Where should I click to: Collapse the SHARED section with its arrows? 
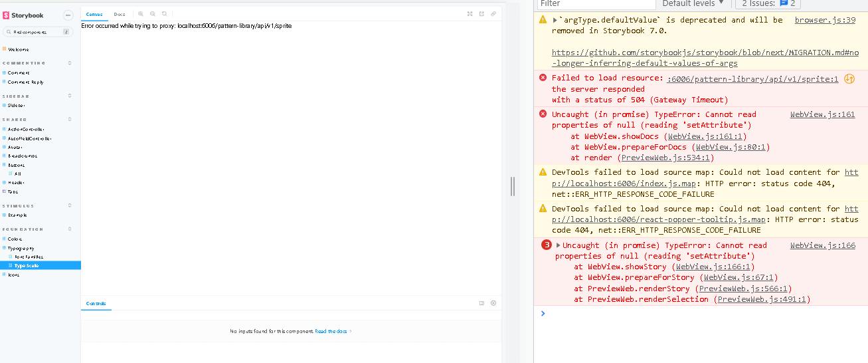pos(70,120)
